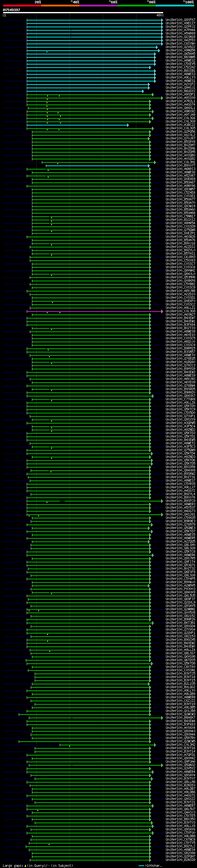
Task: Select the UniRef100_C0L3G8 label
Action: click(180, 311)
